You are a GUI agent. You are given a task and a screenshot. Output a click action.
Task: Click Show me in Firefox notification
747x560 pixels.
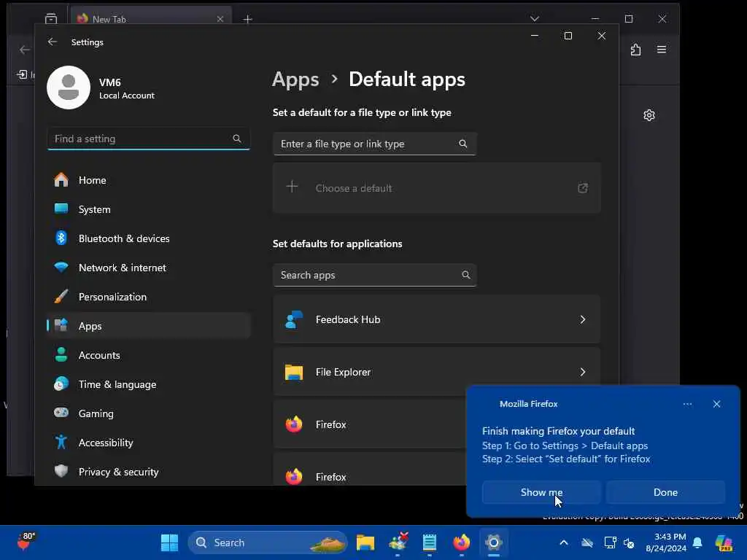click(x=541, y=492)
